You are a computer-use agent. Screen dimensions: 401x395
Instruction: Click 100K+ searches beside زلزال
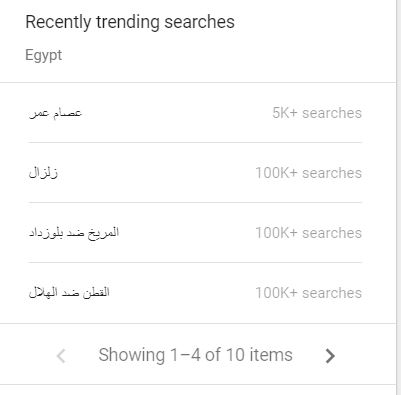[x=308, y=173]
